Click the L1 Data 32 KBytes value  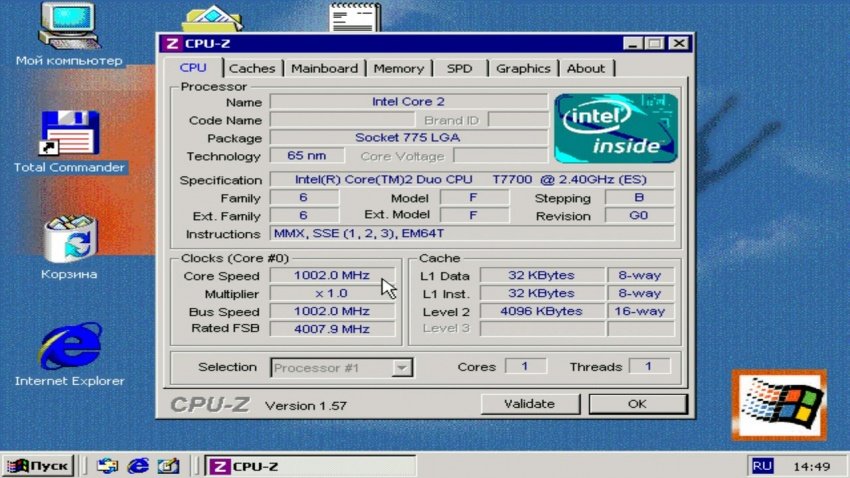(542, 275)
